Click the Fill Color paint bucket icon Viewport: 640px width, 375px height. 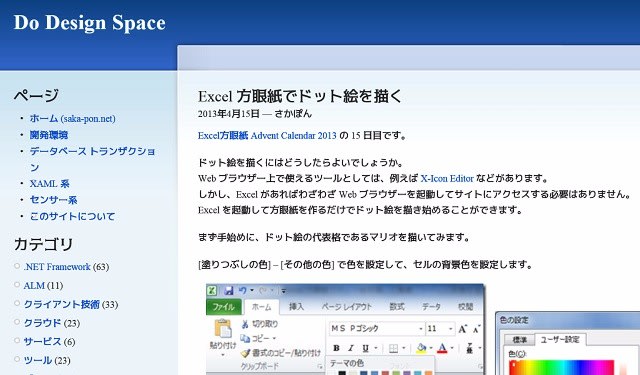click(x=421, y=348)
